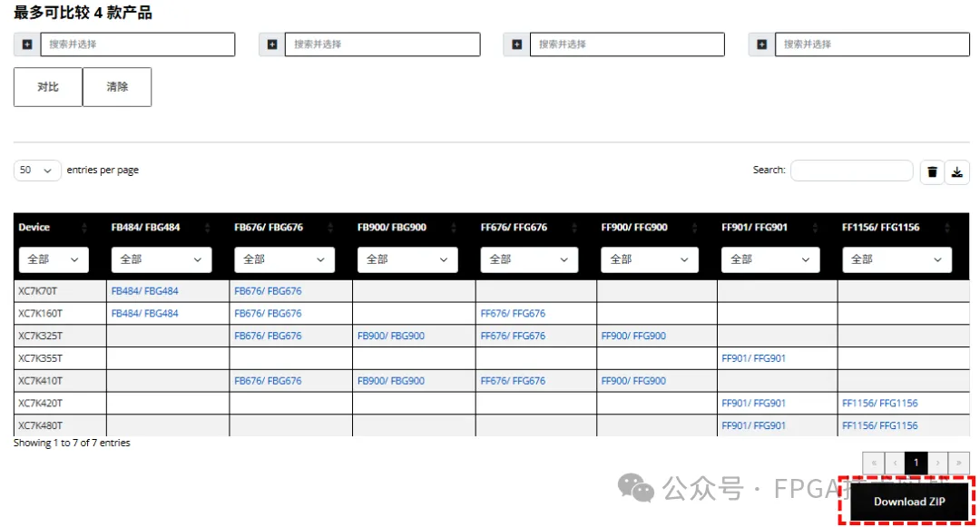The height and width of the screenshot is (527, 980).
Task: Open the FF1156/ FFG1156 filter dropdown
Action: click(897, 259)
